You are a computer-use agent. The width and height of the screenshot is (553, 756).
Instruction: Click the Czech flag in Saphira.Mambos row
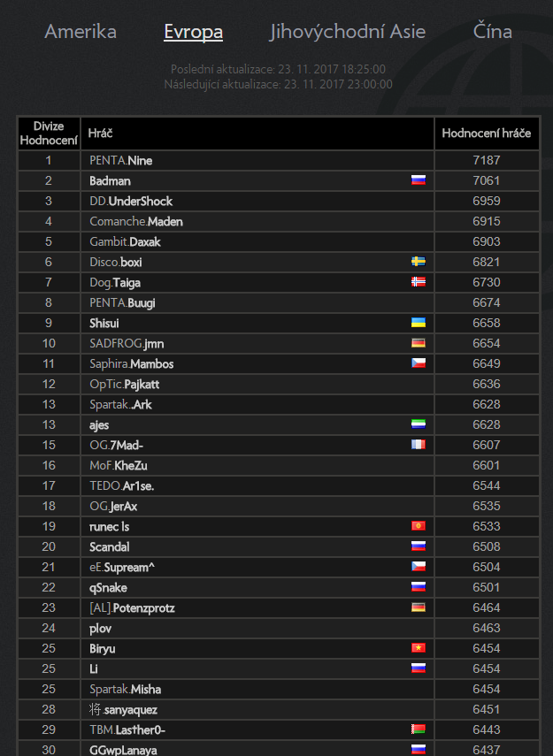pos(419,363)
